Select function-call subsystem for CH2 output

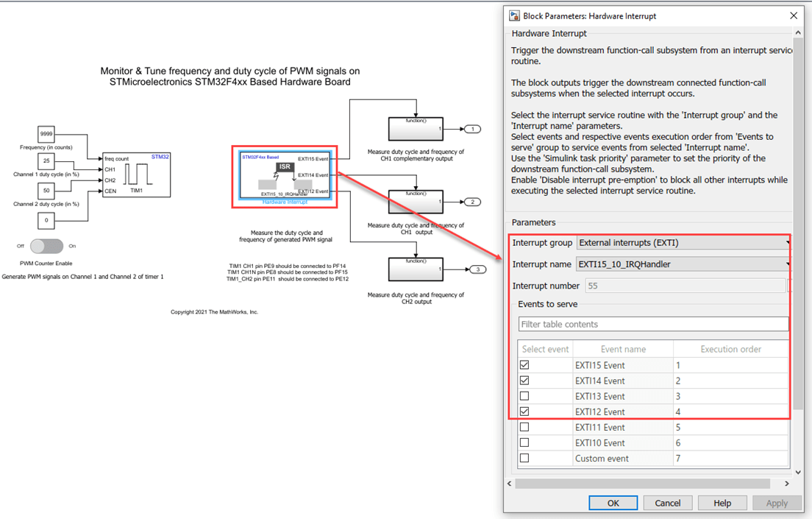[416, 269]
